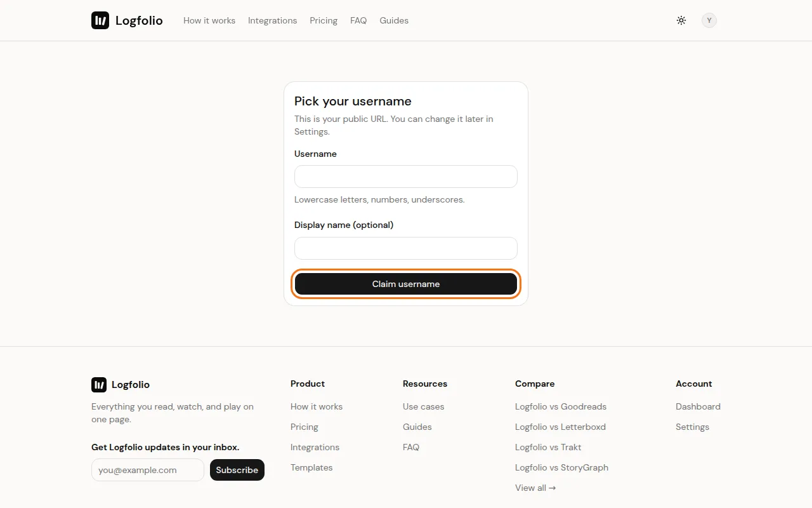The height and width of the screenshot is (508, 812).
Task: Open Templates link in footer
Action: tap(311, 467)
